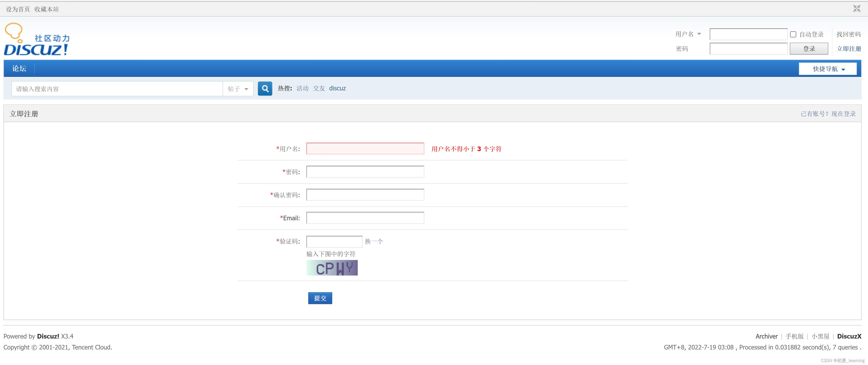Open the Archiver footer link
This screenshot has height=365, width=868.
766,336
